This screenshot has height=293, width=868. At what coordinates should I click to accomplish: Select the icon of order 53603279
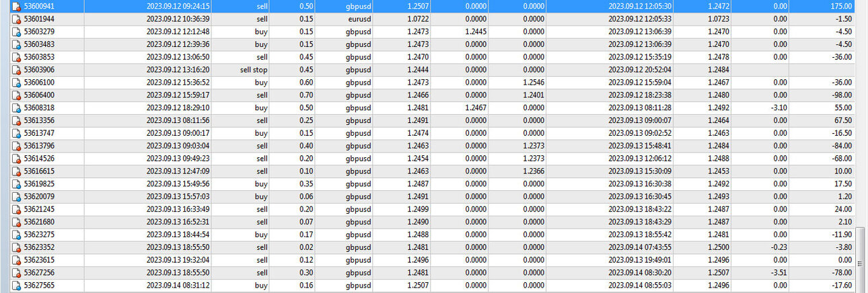pos(16,32)
